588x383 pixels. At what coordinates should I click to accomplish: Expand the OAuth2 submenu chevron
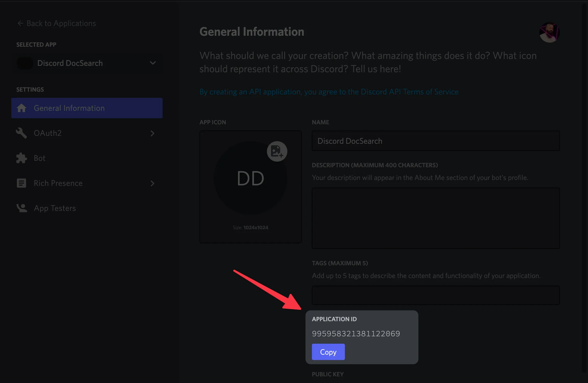point(152,133)
